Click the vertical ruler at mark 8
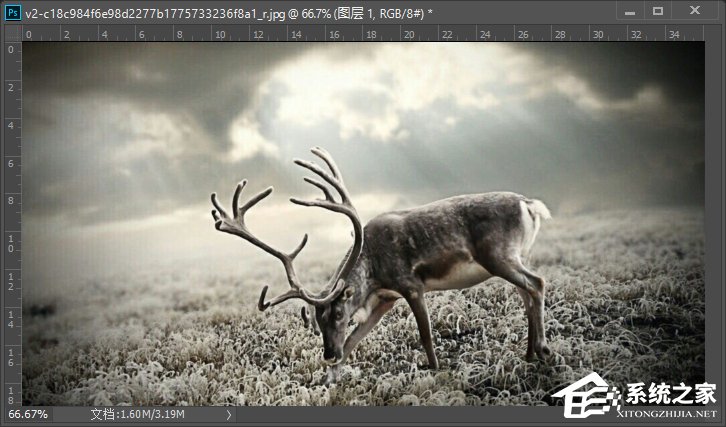The width and height of the screenshot is (726, 427). (12, 200)
